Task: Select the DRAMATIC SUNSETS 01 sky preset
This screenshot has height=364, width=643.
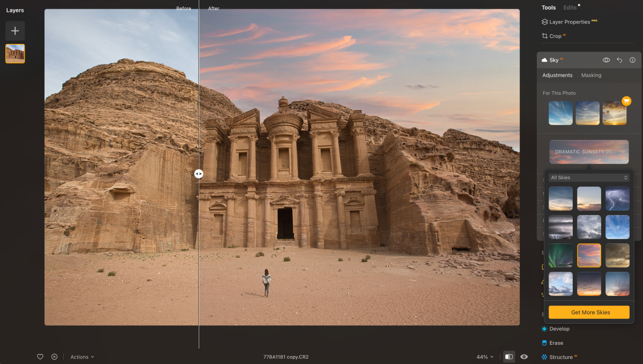Action: coord(588,152)
